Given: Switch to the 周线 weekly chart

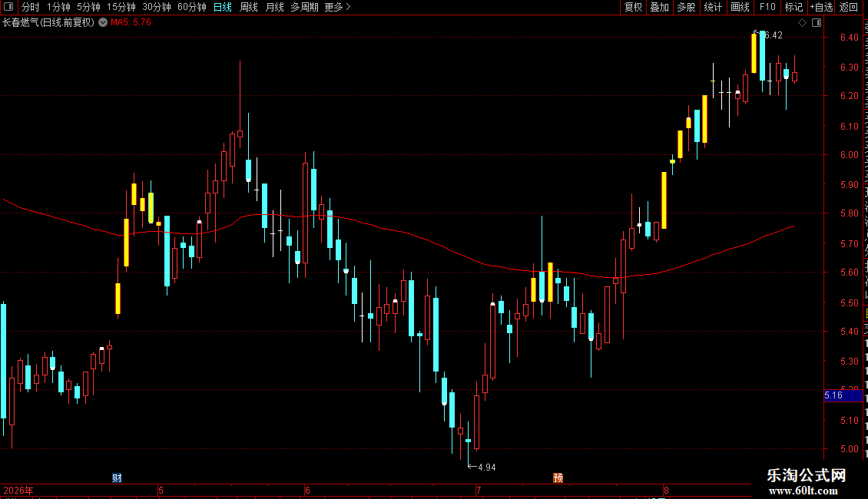Looking at the screenshot, I should (249, 7).
